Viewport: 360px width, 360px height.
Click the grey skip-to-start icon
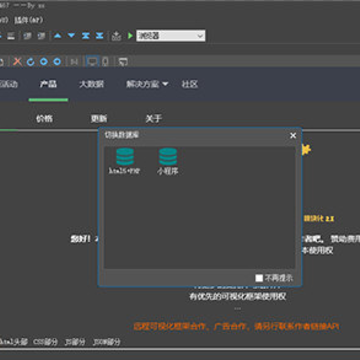point(74,62)
